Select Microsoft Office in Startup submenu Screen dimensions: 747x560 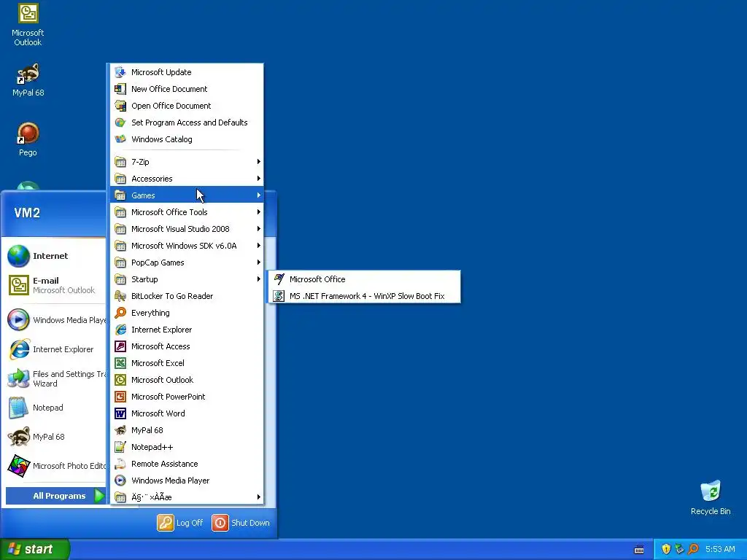365,279
